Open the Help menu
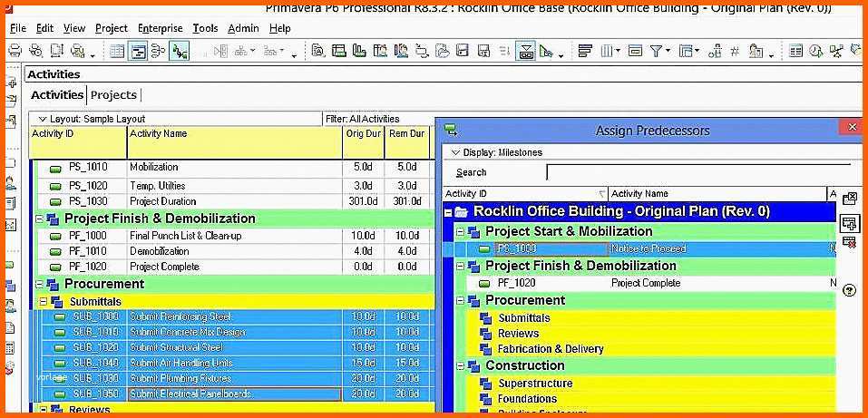Screen dimensions: 868x418 (x=280, y=28)
